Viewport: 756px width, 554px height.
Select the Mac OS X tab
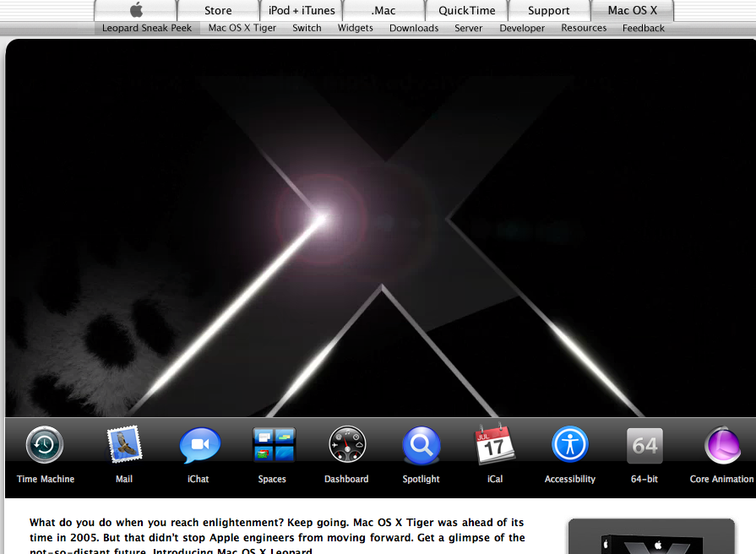coord(632,10)
